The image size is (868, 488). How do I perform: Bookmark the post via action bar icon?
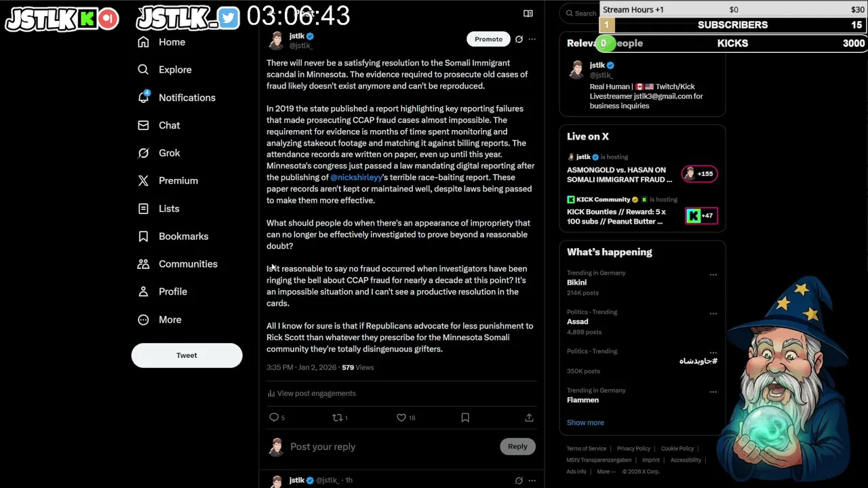point(465,418)
